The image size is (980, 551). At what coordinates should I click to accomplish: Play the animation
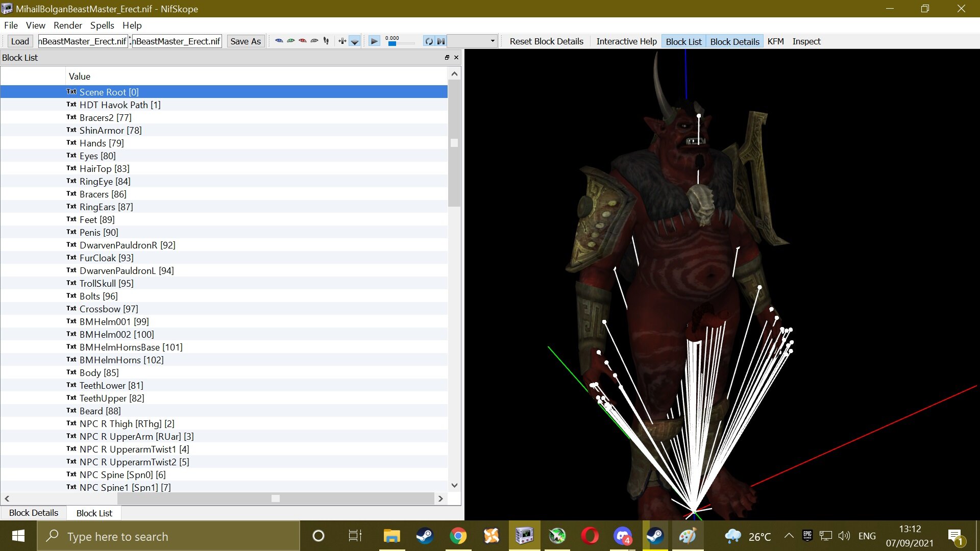click(x=374, y=41)
